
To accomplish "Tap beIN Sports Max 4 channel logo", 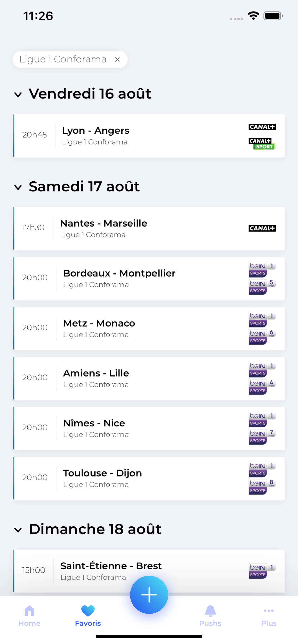I will pyautogui.click(x=262, y=387).
